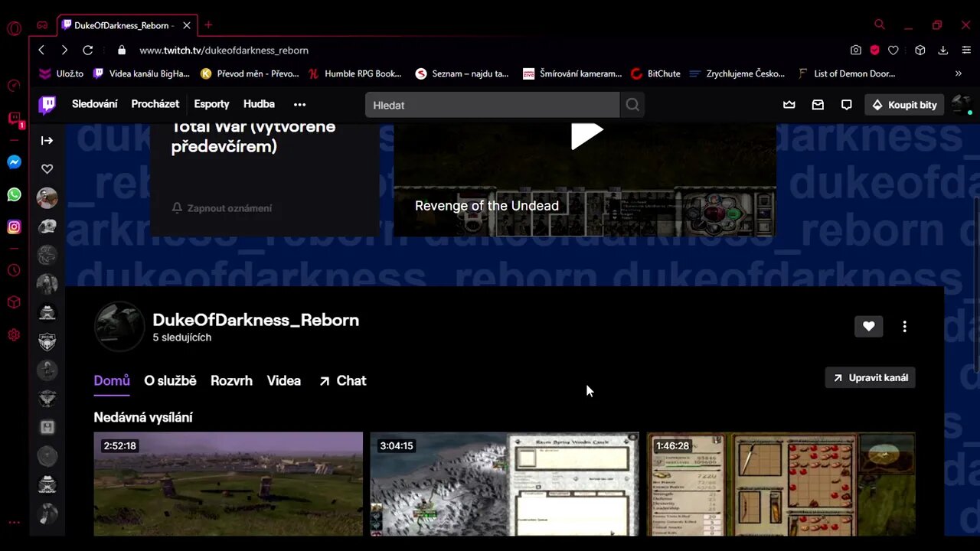Switch to Videa tab

pos(284,380)
